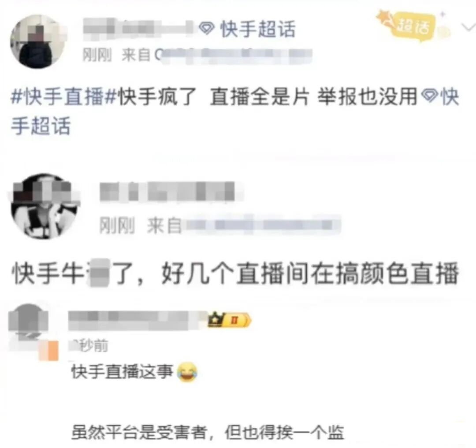The height and width of the screenshot is (448, 476).
Task: Tap the first post's 来自 source link
Action: coord(217,56)
